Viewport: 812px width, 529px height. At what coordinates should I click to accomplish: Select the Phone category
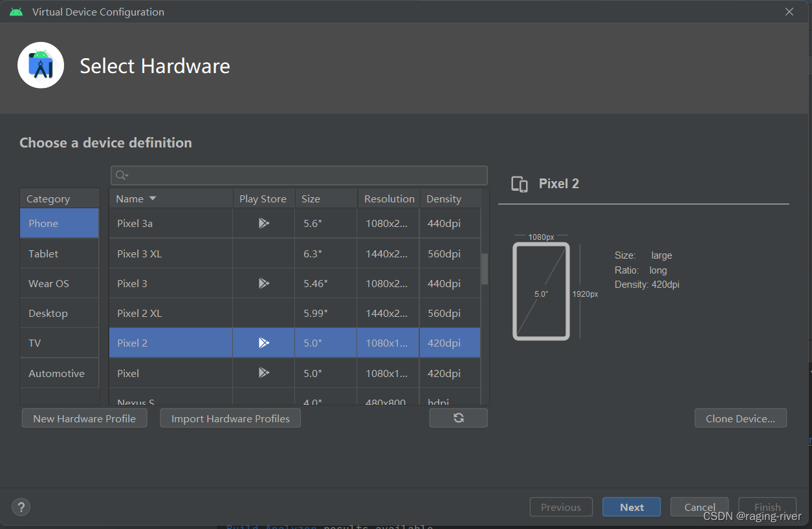pyautogui.click(x=60, y=223)
